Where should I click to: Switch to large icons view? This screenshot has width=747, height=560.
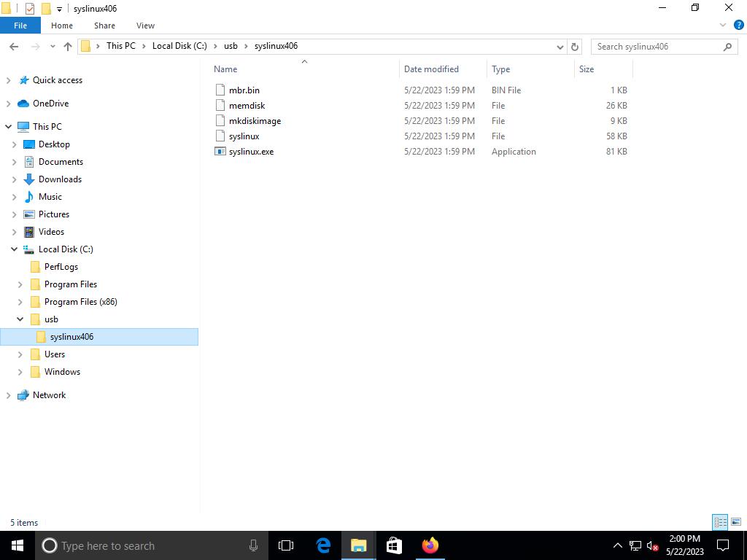(x=736, y=522)
